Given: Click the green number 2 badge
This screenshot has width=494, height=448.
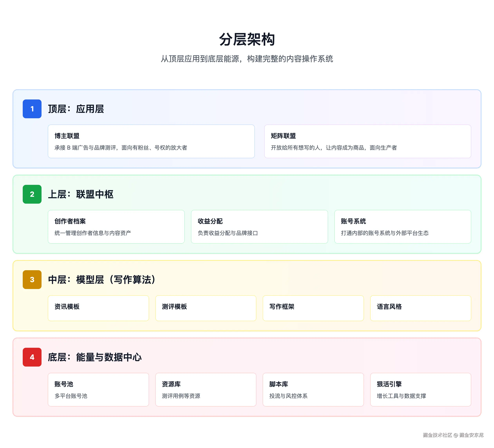Looking at the screenshot, I should pyautogui.click(x=32, y=194).
